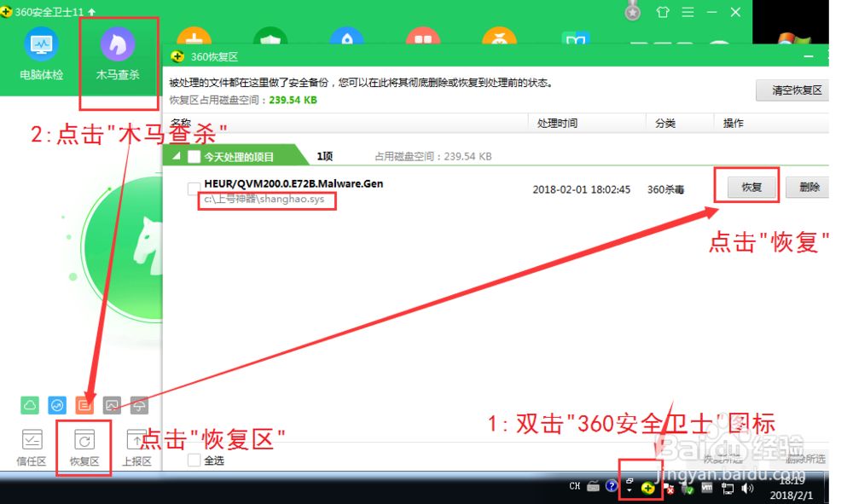Image resolution: width=853 pixels, height=504 pixels.
Task: Check the 今天处理的项目 group checkbox
Action: 194,157
